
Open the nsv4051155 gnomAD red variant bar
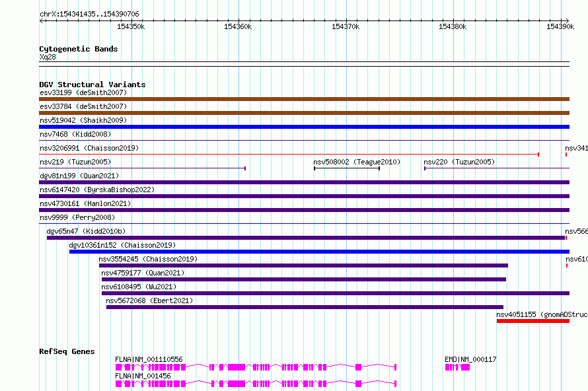click(533, 321)
